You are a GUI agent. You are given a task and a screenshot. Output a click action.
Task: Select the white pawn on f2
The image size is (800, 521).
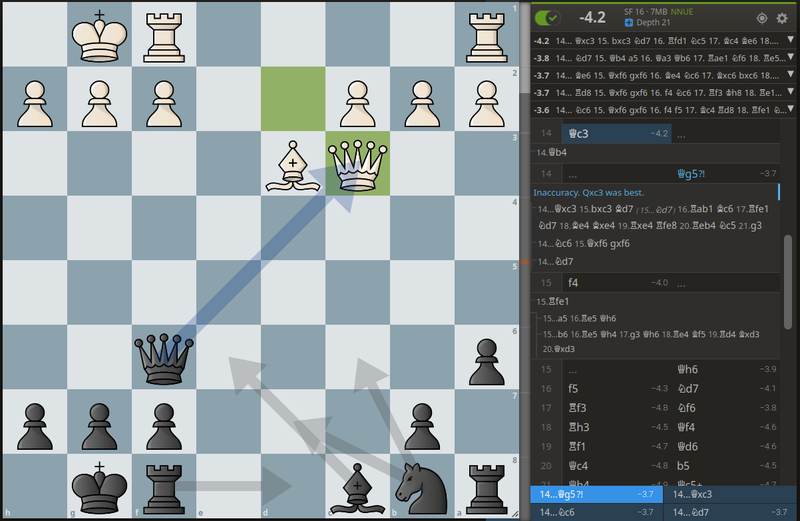click(x=164, y=104)
